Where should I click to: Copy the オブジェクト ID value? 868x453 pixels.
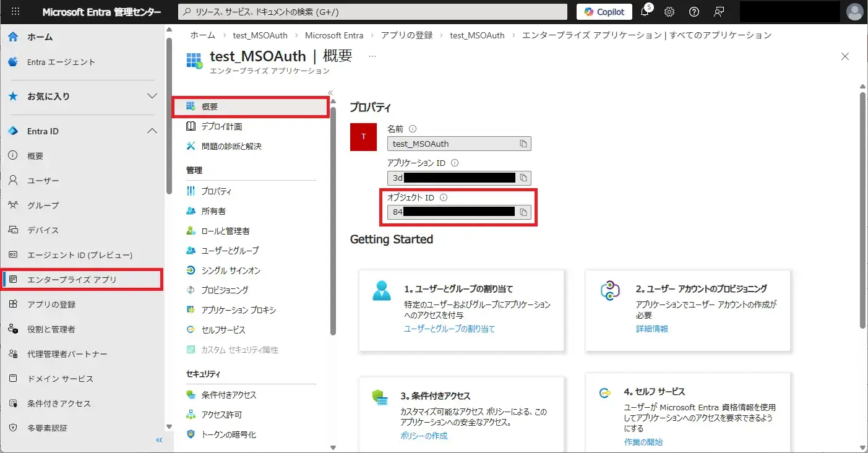(523, 212)
